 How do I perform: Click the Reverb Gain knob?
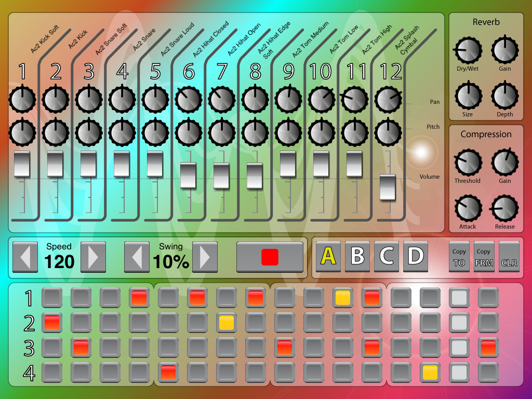(505, 50)
